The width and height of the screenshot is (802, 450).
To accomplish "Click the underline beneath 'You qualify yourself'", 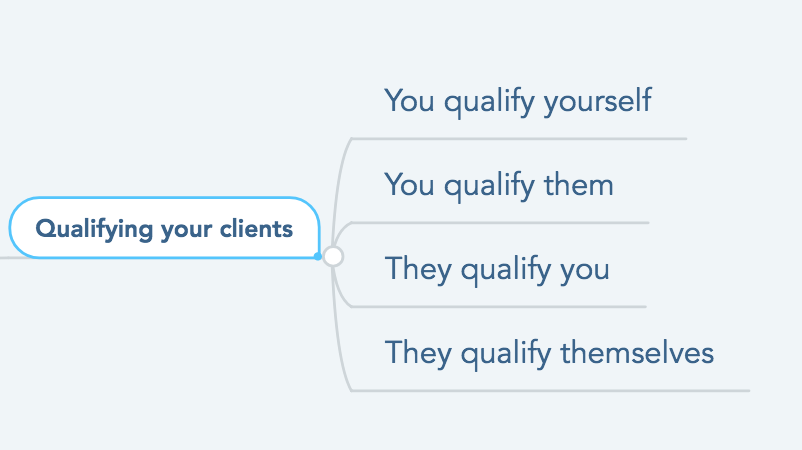I will (x=519, y=139).
